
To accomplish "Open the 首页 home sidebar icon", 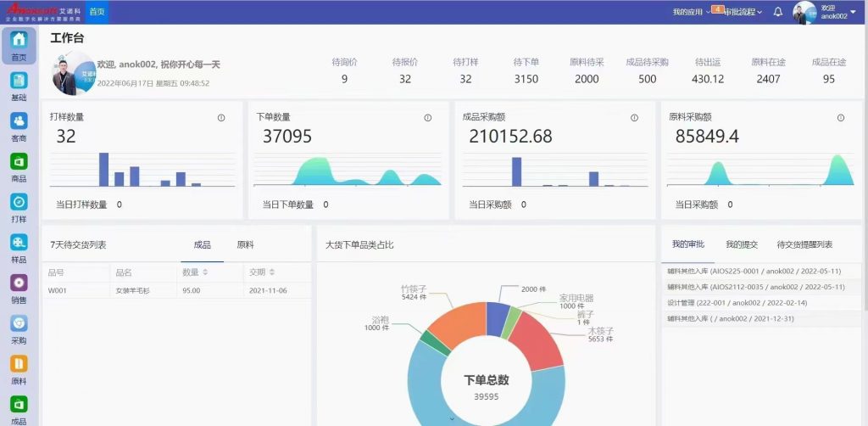I will pyautogui.click(x=19, y=44).
